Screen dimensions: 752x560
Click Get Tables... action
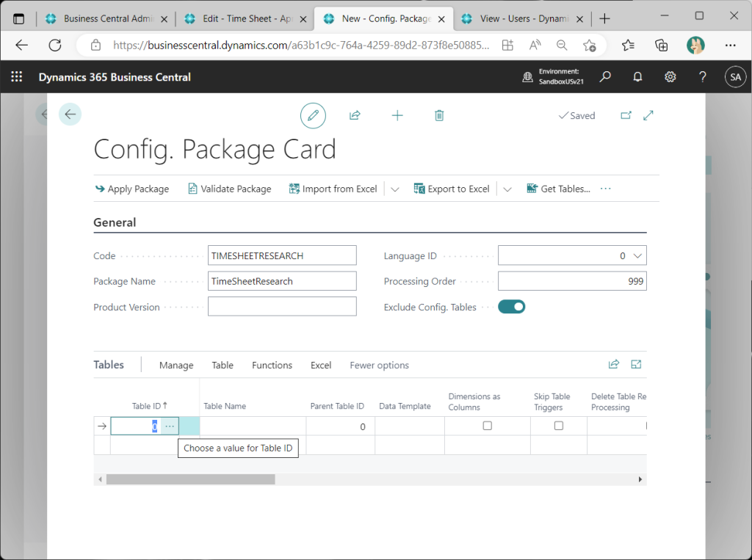[558, 189]
